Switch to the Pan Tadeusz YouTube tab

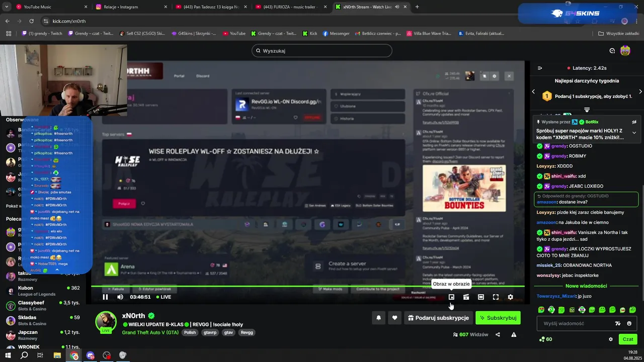click(x=211, y=7)
